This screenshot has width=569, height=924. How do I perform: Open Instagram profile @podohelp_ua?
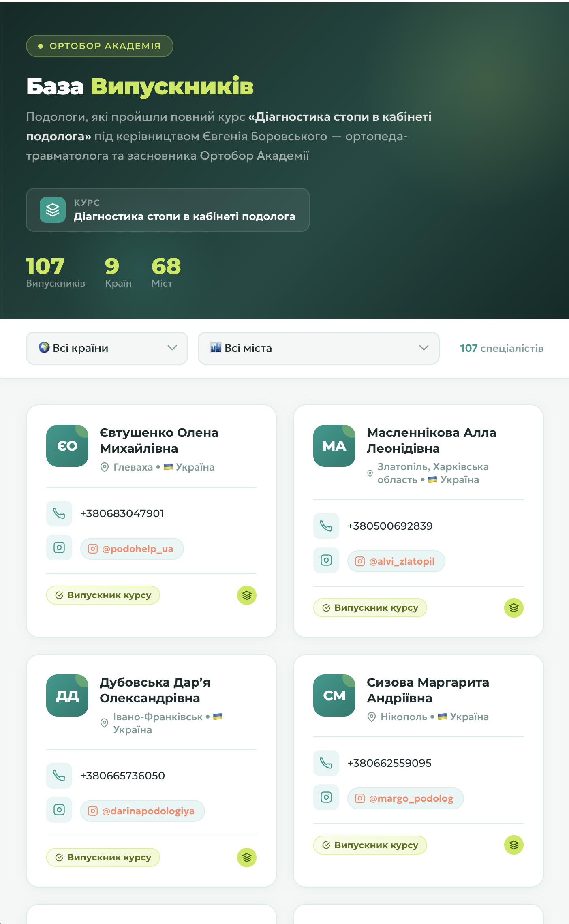(x=132, y=549)
